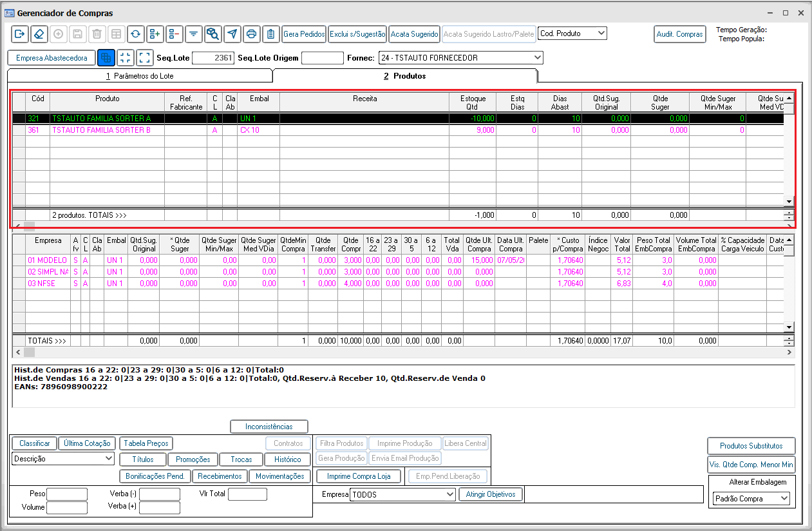Open the filter lines icon
This screenshot has width=812, height=531.
coord(193,34)
